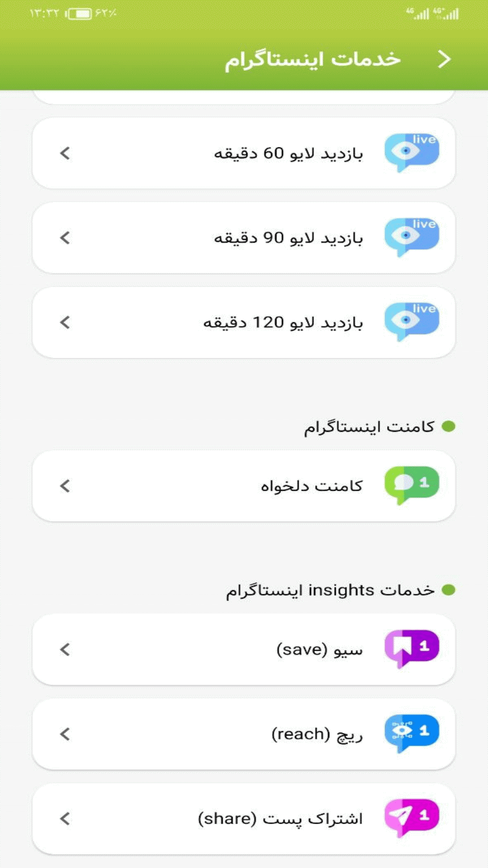Expand chevron for 90-minute live views
This screenshot has width=488, height=868.
click(65, 238)
